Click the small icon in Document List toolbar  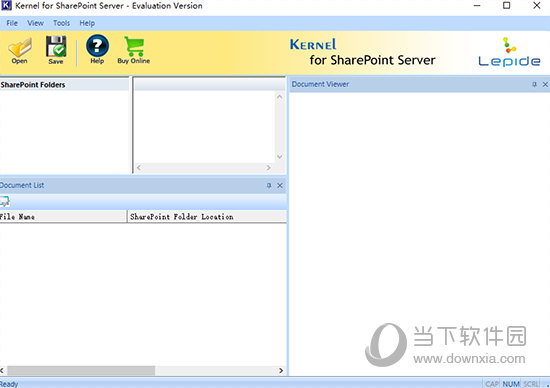tap(5, 202)
